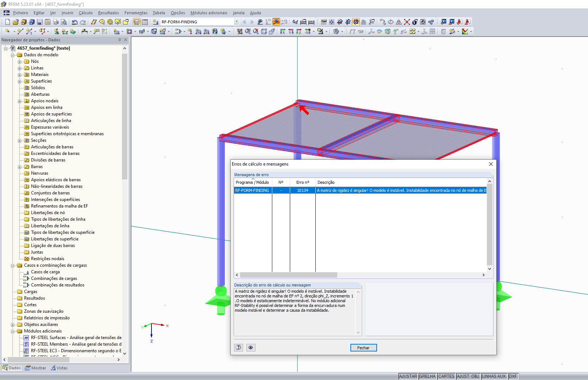Insert a new node from the toolbar

click(x=7, y=31)
